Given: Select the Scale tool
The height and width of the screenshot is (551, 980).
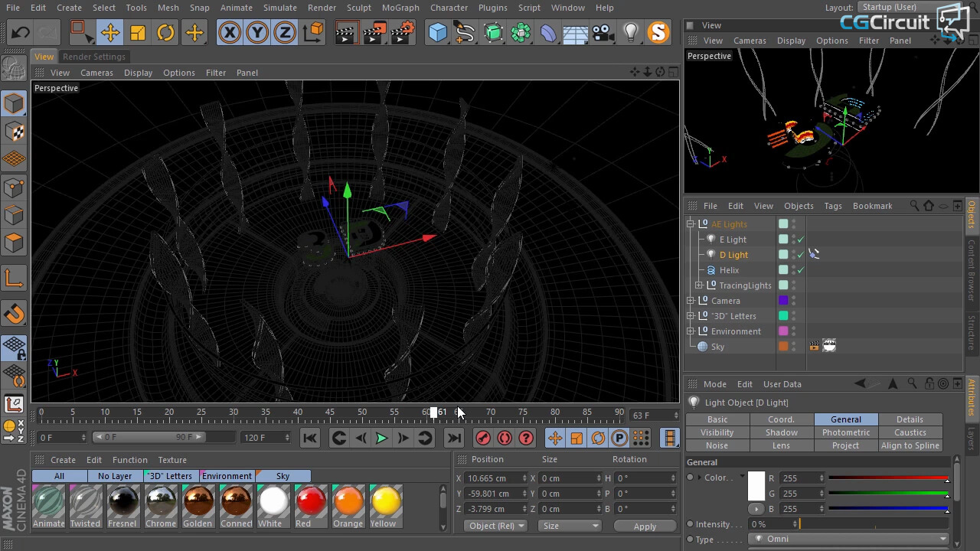Looking at the screenshot, I should [x=138, y=32].
